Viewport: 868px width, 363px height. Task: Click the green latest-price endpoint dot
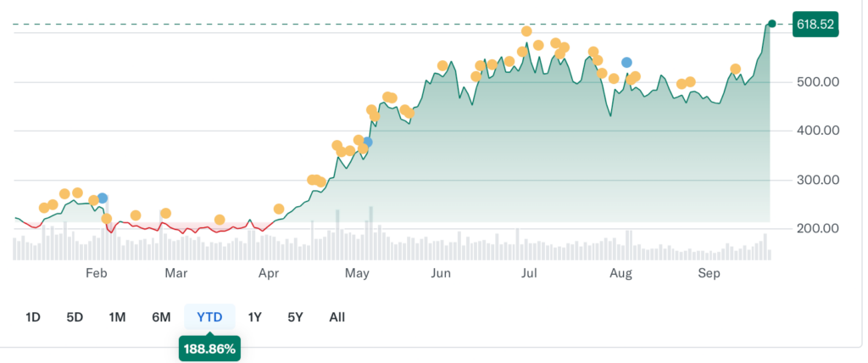772,24
